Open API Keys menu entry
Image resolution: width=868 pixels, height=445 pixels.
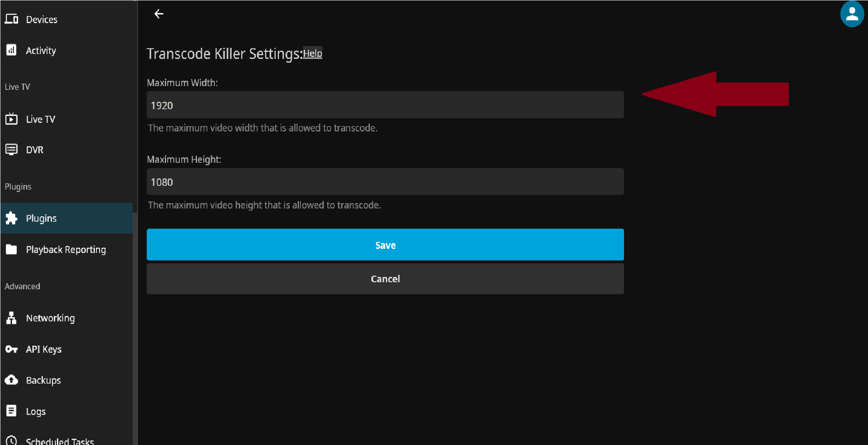pos(66,349)
